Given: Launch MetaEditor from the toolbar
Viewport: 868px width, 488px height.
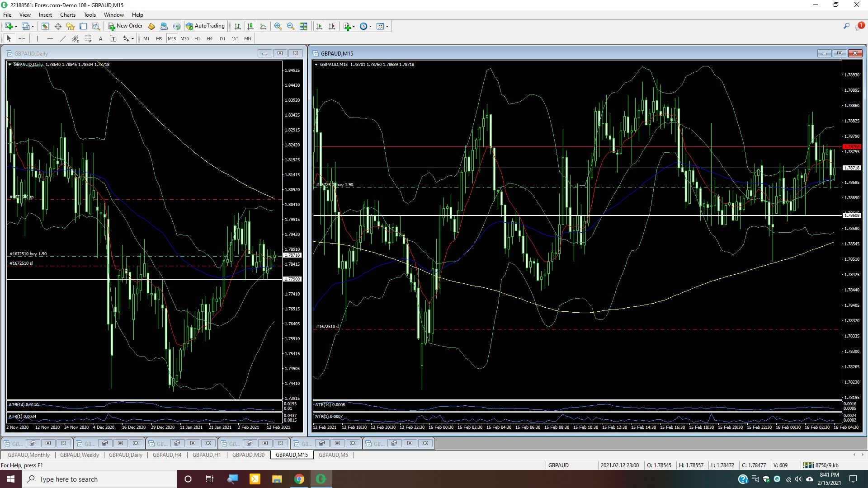Looking at the screenshot, I should [x=151, y=26].
